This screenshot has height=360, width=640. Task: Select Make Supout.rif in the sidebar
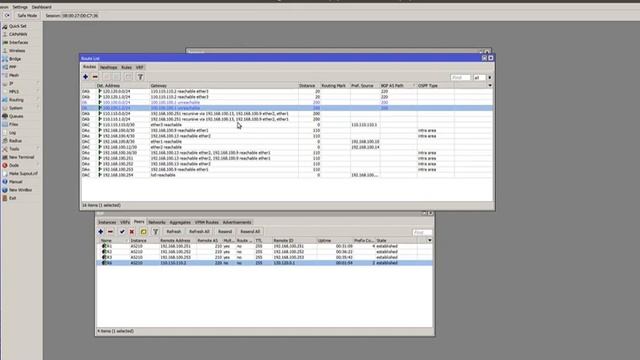pyautogui.click(x=23, y=173)
